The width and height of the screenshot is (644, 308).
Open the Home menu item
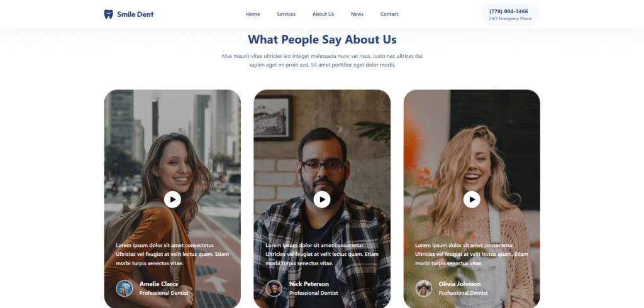(253, 14)
